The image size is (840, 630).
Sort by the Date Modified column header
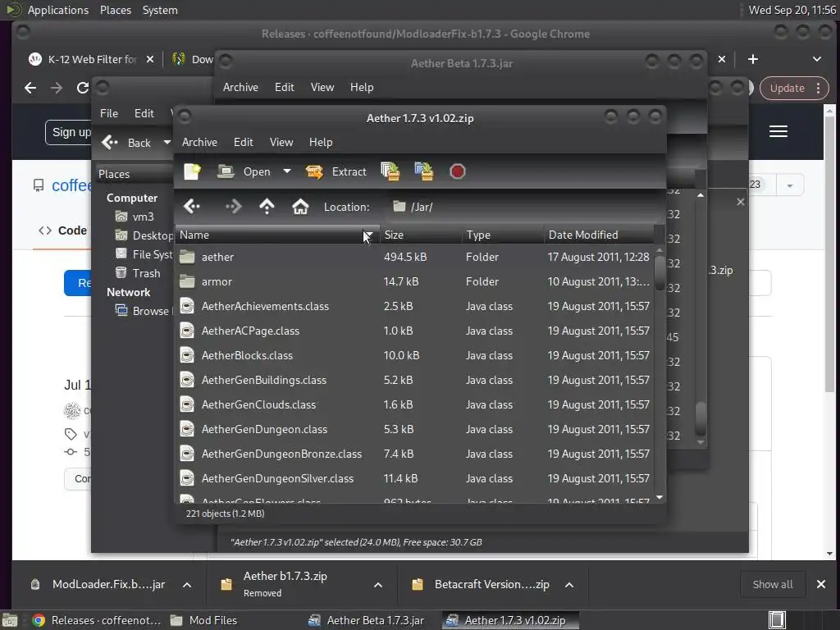(598, 235)
